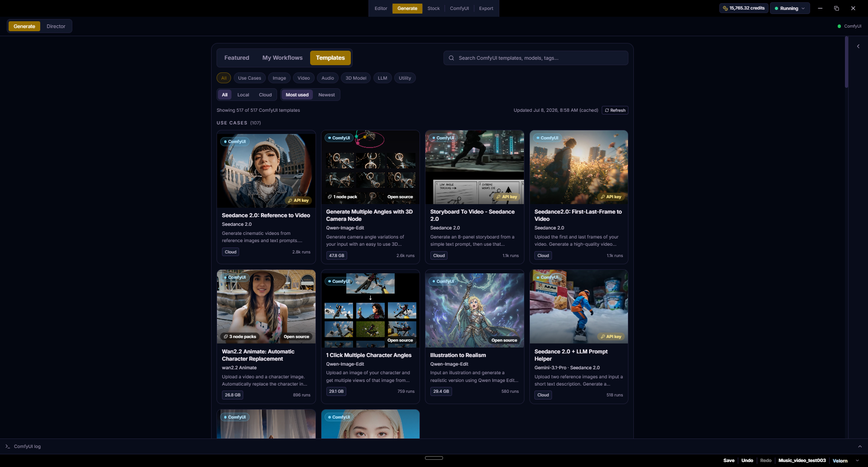Image resolution: width=868 pixels, height=467 pixels.
Task: Click API key badge on Storyboard To Video card
Action: 507,197
